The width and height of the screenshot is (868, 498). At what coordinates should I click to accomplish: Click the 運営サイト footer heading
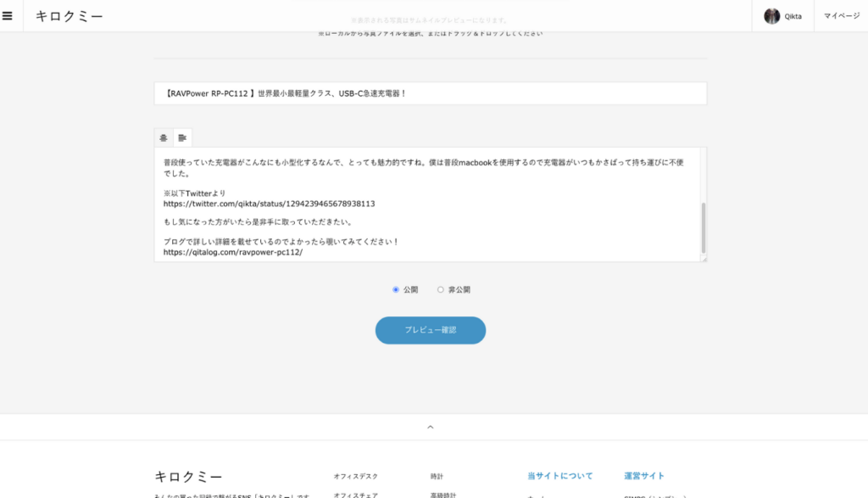click(644, 476)
